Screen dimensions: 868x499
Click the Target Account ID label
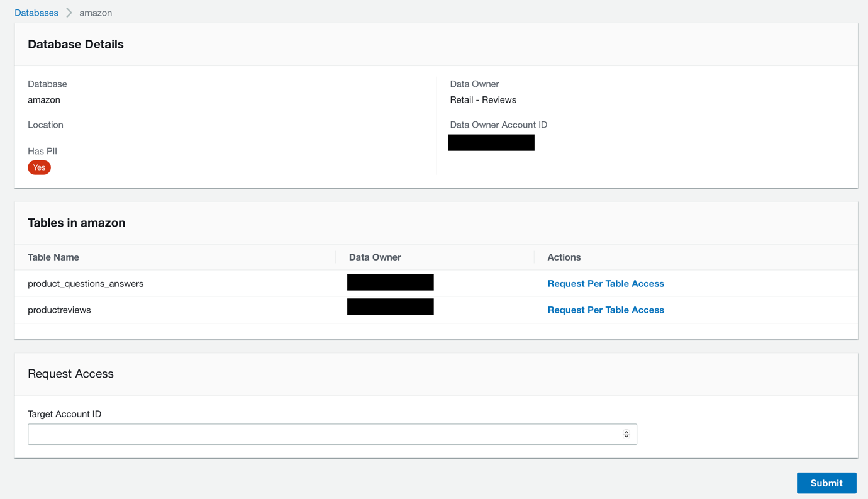[x=65, y=414]
